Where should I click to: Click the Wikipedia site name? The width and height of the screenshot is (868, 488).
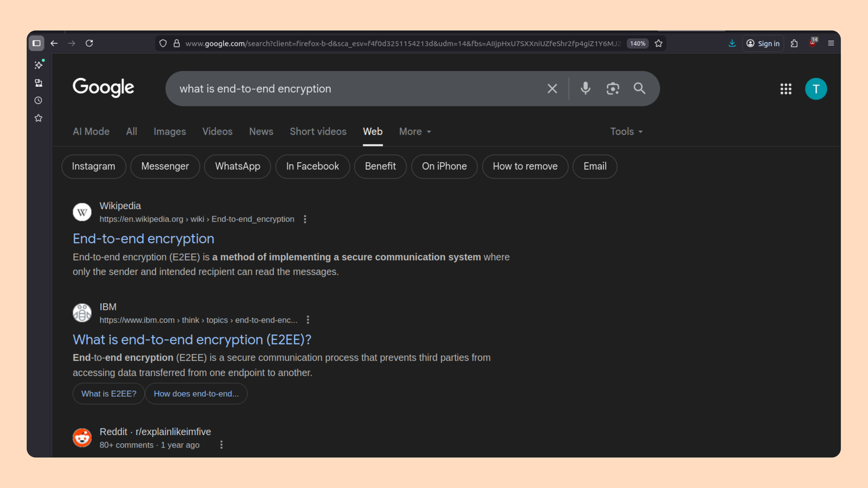click(120, 206)
